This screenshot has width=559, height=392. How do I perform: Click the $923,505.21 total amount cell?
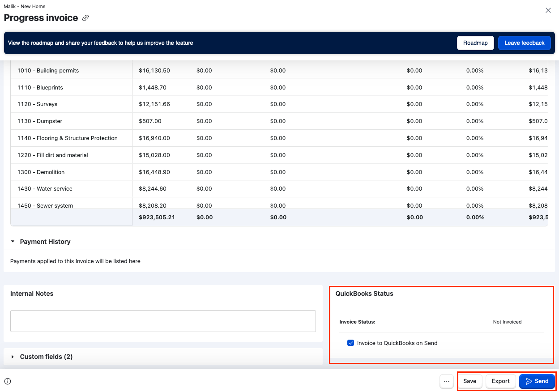click(157, 217)
